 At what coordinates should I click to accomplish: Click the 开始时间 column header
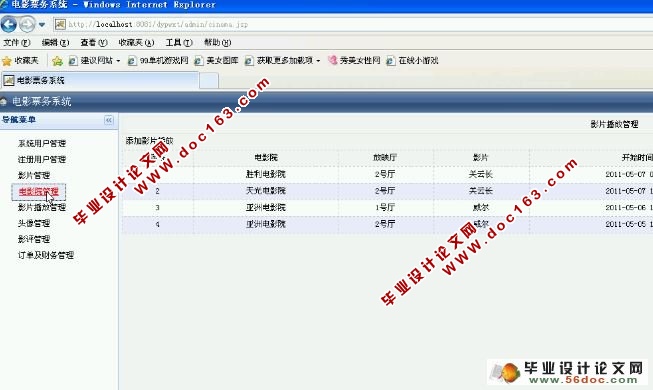pos(637,158)
